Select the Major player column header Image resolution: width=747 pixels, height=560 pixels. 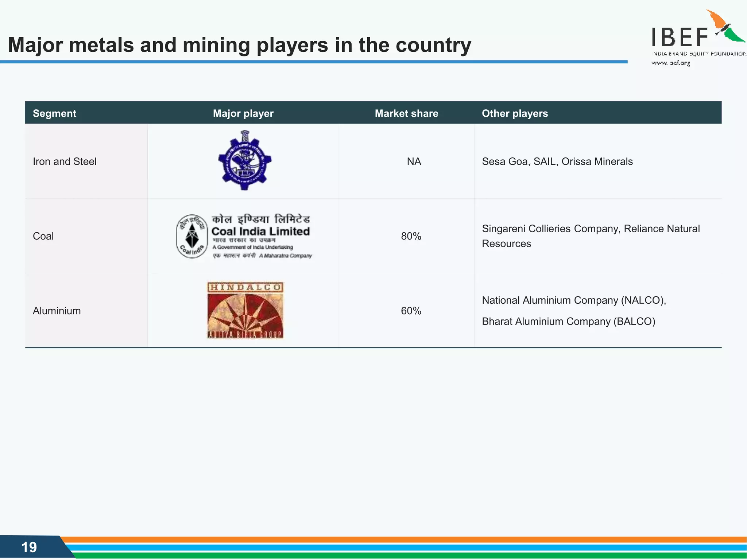(x=243, y=113)
